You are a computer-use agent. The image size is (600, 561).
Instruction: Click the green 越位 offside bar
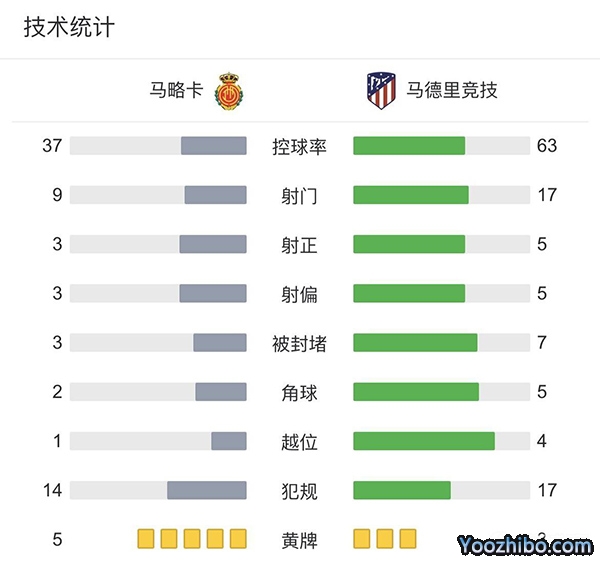424,441
